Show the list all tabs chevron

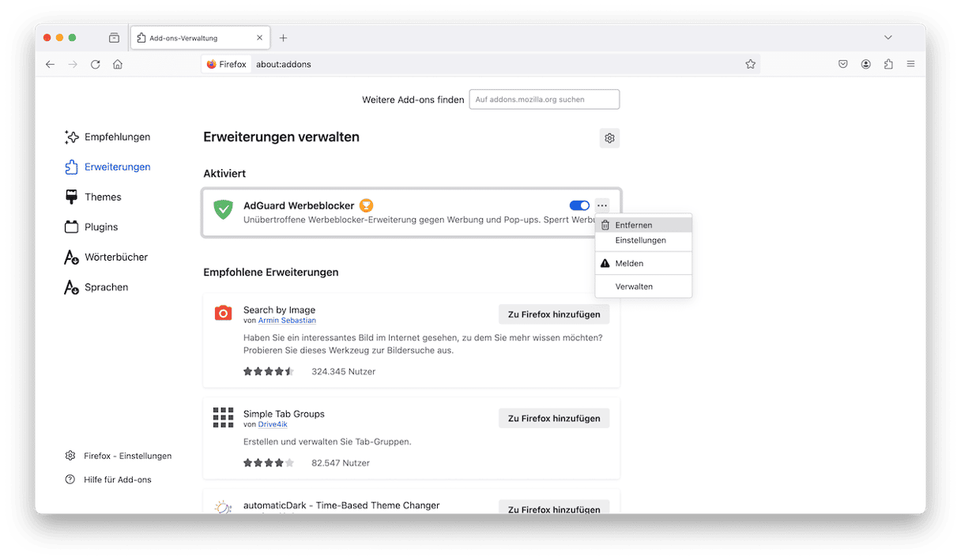(x=888, y=38)
